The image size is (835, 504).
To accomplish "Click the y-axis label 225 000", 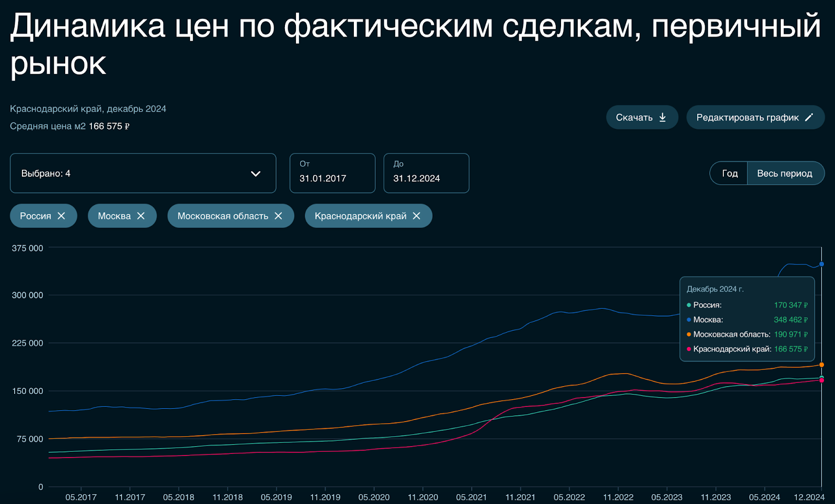I will [28, 343].
